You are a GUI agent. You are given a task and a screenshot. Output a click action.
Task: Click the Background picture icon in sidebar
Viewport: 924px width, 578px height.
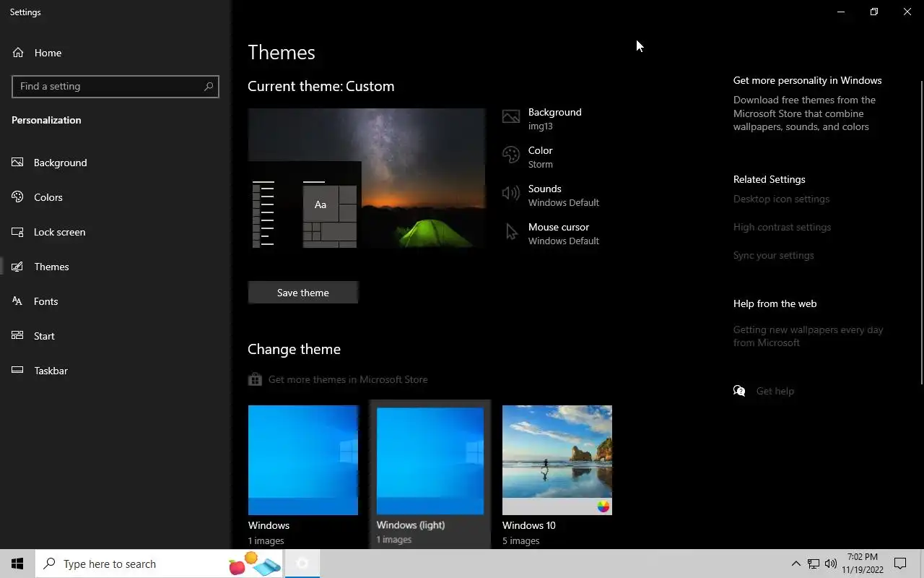coord(18,163)
